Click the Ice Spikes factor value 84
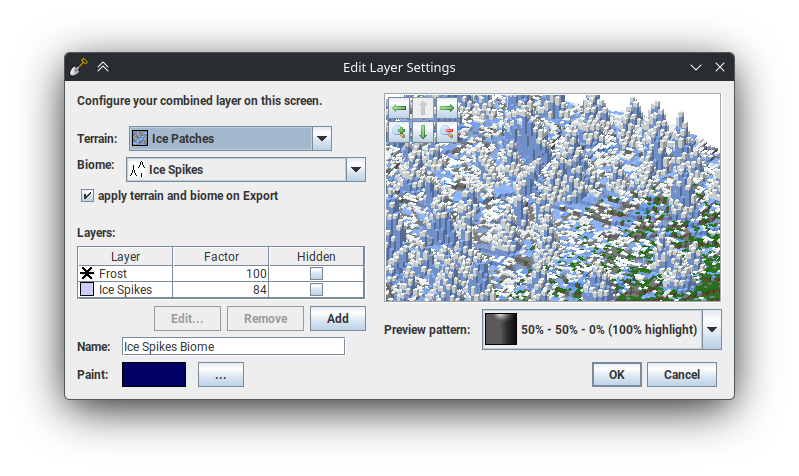Image resolution: width=799 pixels, height=476 pixels. click(x=260, y=289)
